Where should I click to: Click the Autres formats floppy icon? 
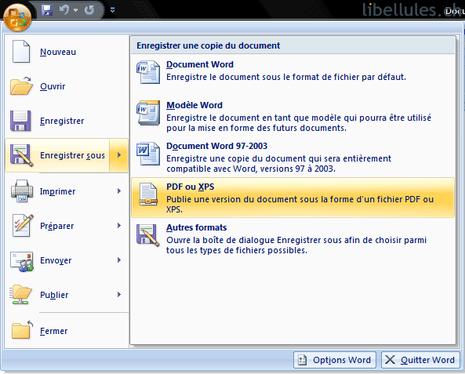pos(148,235)
